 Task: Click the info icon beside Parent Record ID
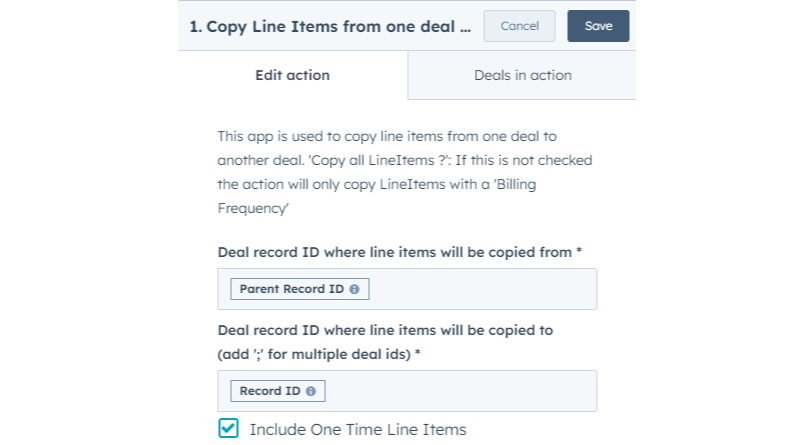[x=354, y=289]
